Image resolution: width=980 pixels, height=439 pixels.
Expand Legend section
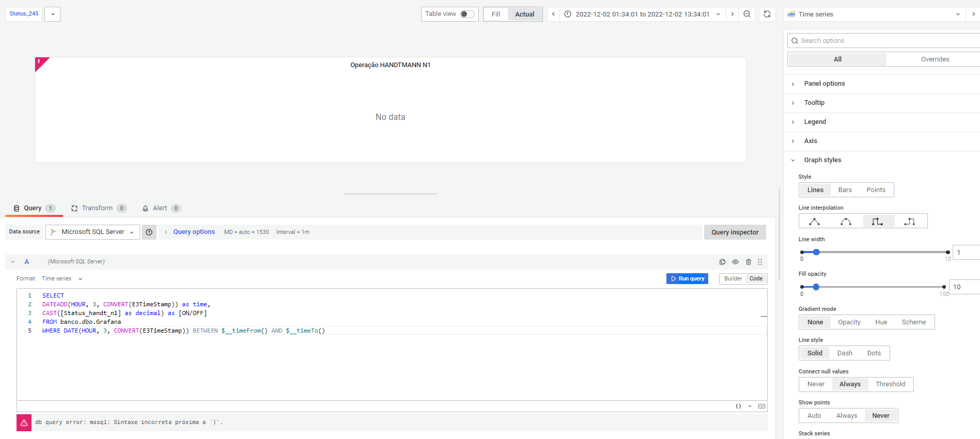click(x=815, y=122)
